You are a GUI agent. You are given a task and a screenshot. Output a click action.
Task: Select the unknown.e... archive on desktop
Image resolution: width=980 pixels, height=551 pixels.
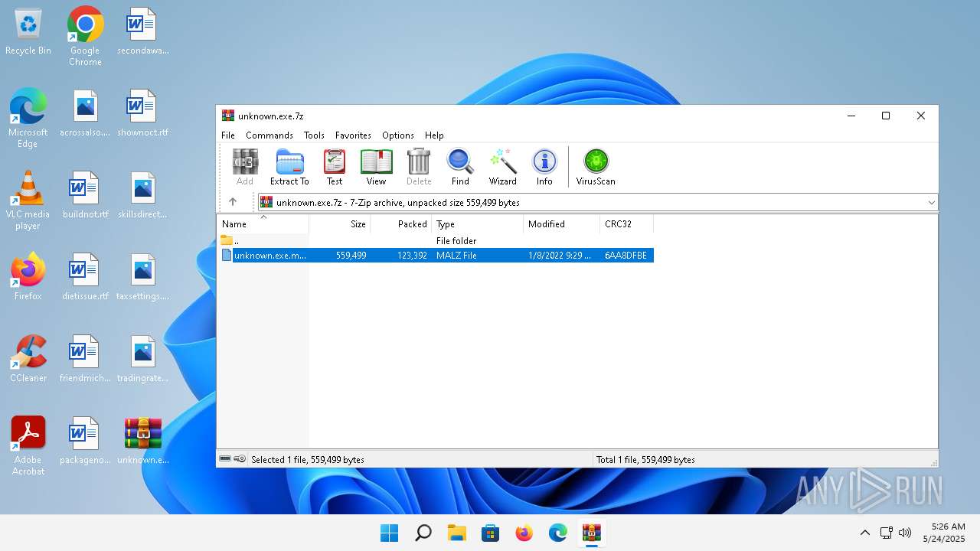[142, 441]
